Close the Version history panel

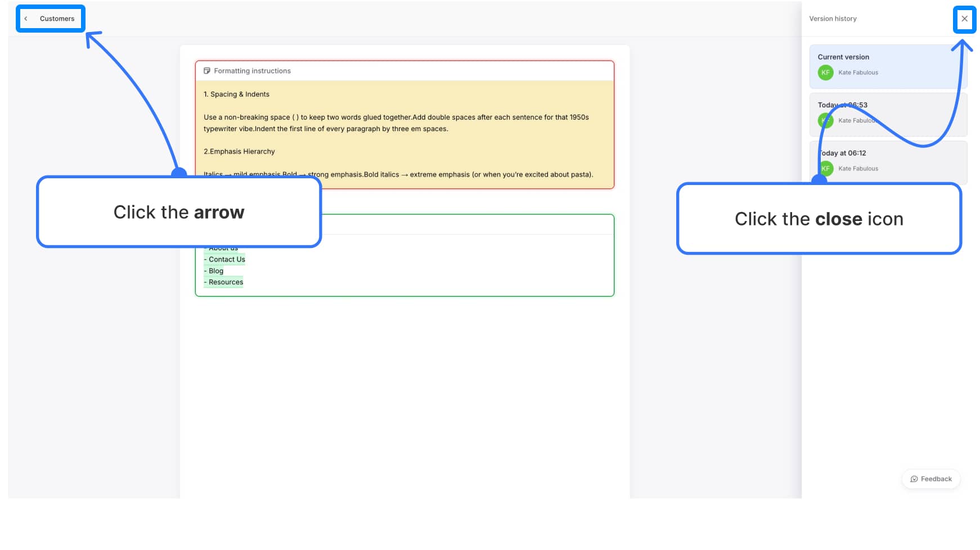[964, 19]
